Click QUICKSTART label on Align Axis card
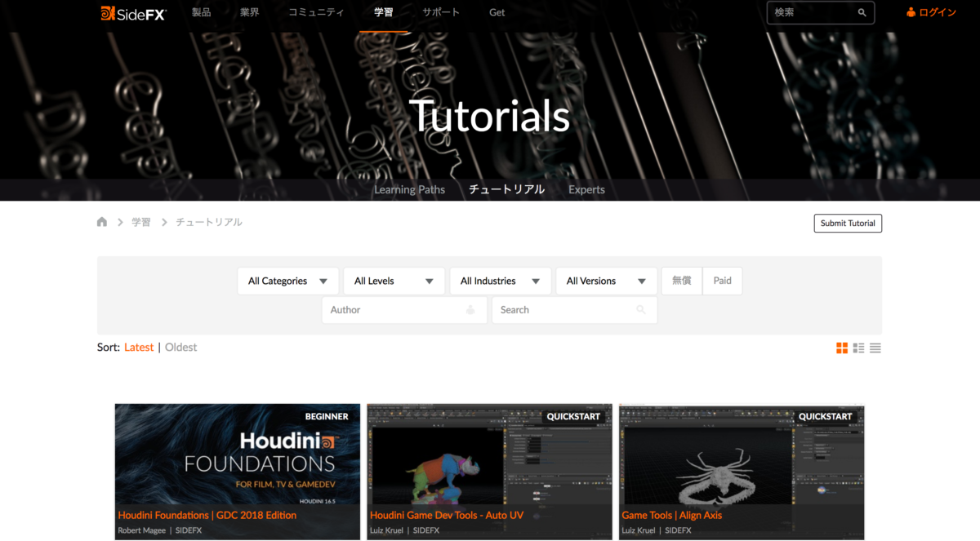This screenshot has width=980, height=541. click(826, 416)
